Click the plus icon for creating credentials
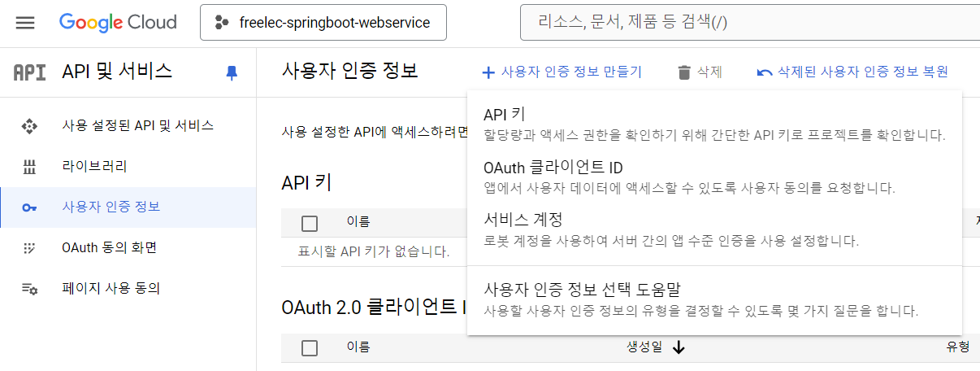Screen dimensions: 980x371 pyautogui.click(x=488, y=72)
